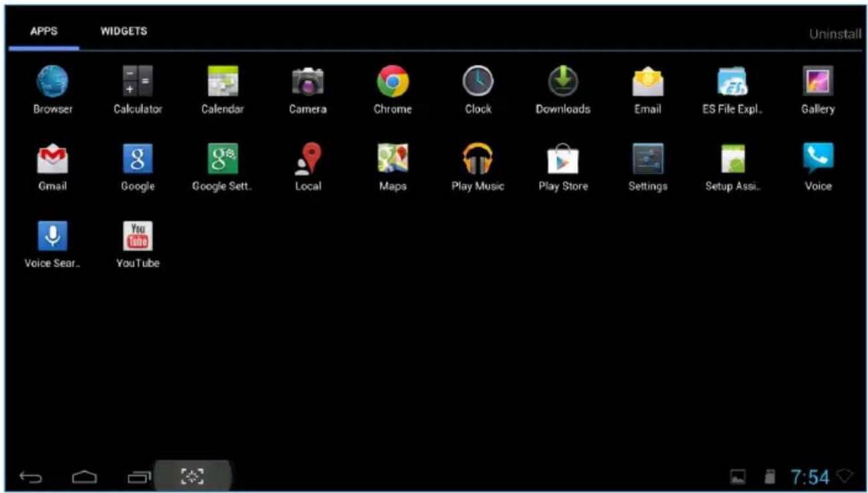Launch Chrome
The width and height of the screenshot is (868, 493).
393,90
